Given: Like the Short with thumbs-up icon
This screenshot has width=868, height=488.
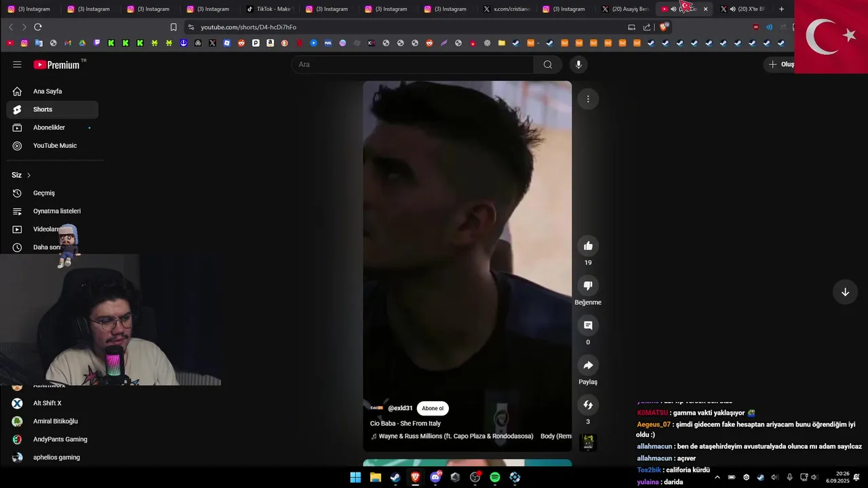Looking at the screenshot, I should pyautogui.click(x=588, y=246).
